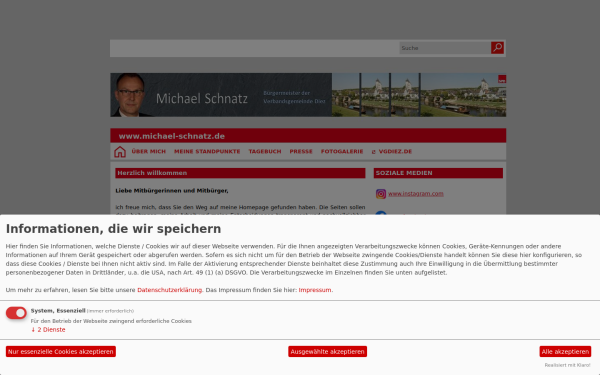
Task: Click Realisiert mit Klaro! link
Action: coord(567,365)
